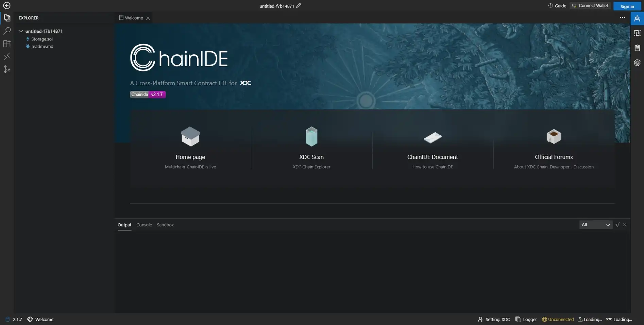Open the All output filter dropdown
Image resolution: width=644 pixels, height=325 pixels.
pyautogui.click(x=595, y=225)
